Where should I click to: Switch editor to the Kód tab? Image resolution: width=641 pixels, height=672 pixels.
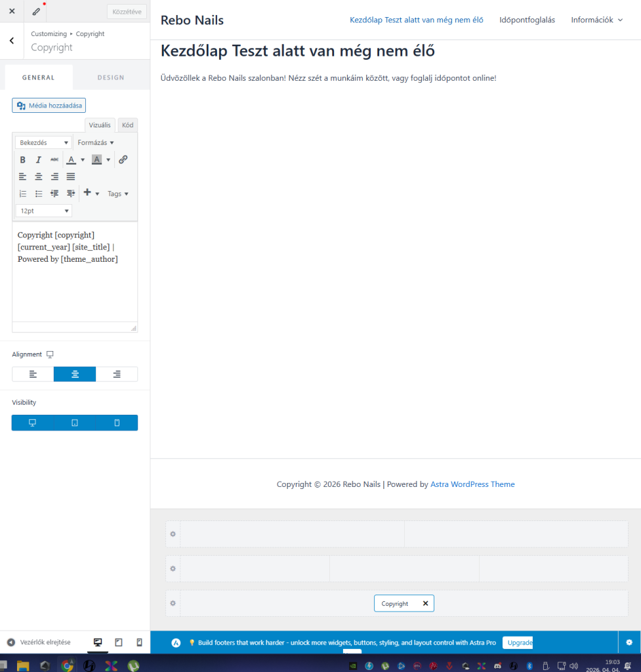[127, 125]
